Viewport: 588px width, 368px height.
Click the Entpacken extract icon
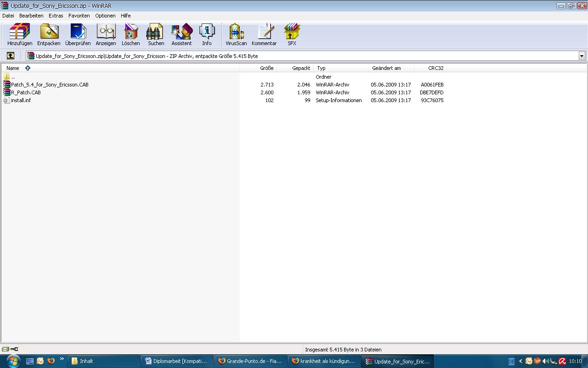pyautogui.click(x=49, y=35)
